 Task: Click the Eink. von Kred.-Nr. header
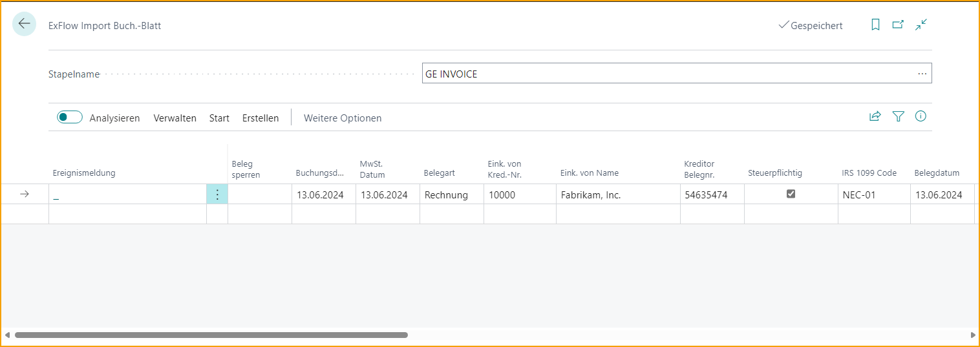click(504, 169)
